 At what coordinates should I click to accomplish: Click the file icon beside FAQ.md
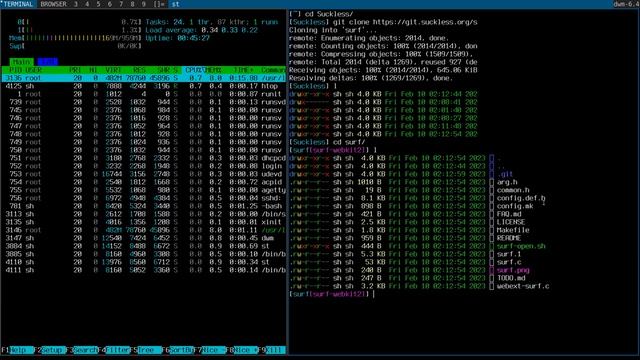point(491,214)
